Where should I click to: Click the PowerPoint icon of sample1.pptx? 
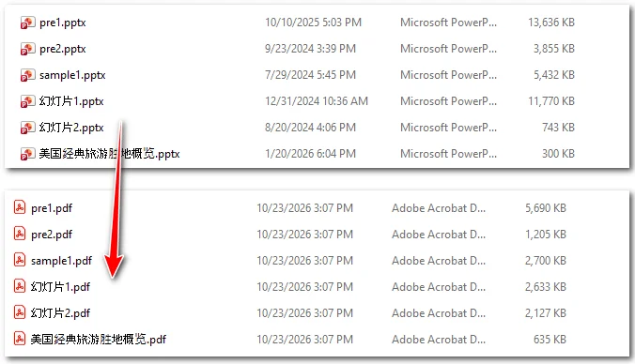27,75
